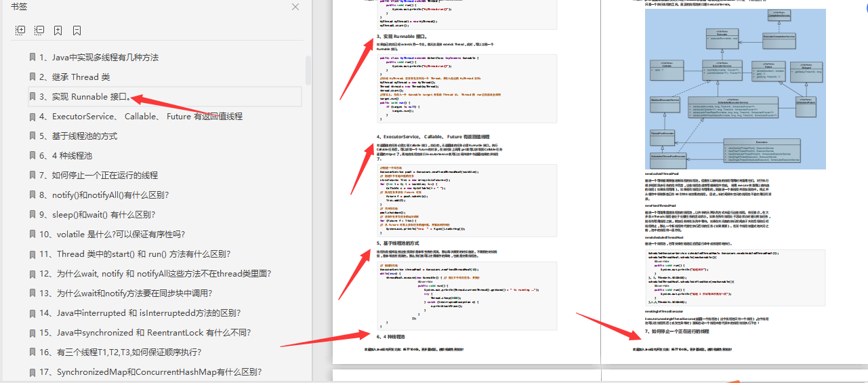The image size is (868, 383).
Task: Click the expand all bookmarks icon
Action: pos(20,31)
